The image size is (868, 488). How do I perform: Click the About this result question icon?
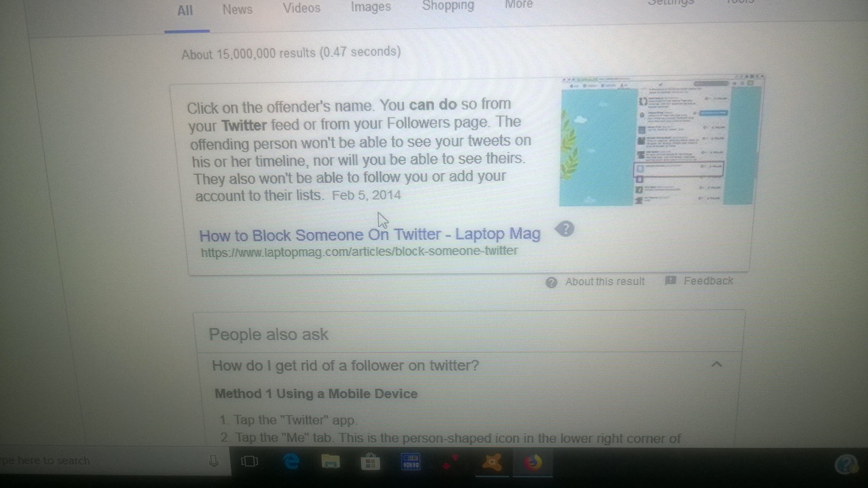point(551,282)
